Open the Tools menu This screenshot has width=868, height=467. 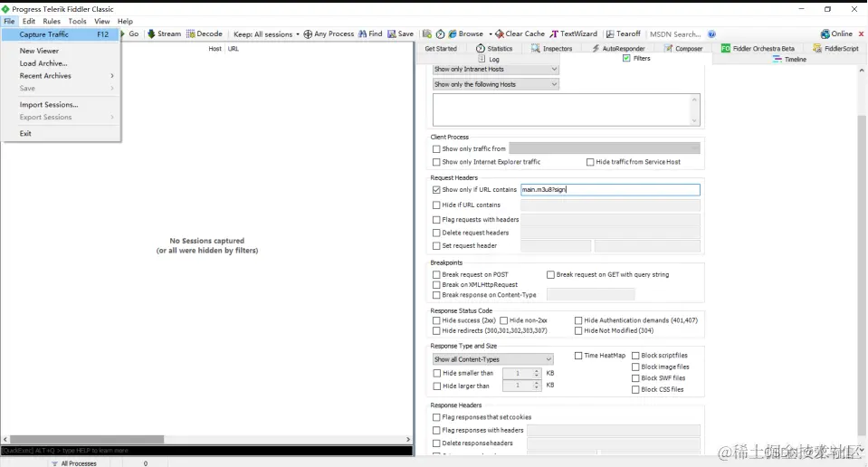pyautogui.click(x=77, y=21)
